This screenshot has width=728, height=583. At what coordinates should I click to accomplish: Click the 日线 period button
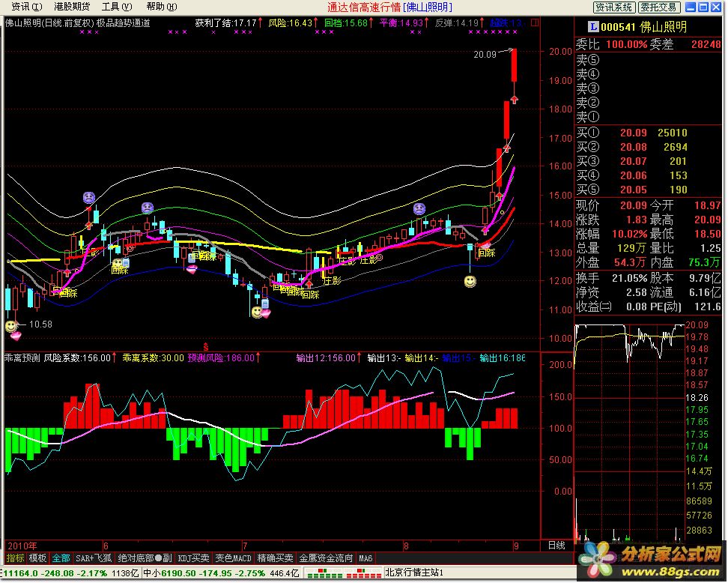556,545
